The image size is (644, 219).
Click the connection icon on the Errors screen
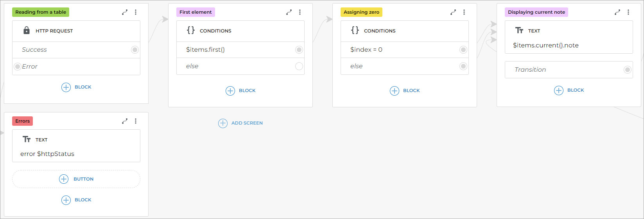click(x=125, y=121)
